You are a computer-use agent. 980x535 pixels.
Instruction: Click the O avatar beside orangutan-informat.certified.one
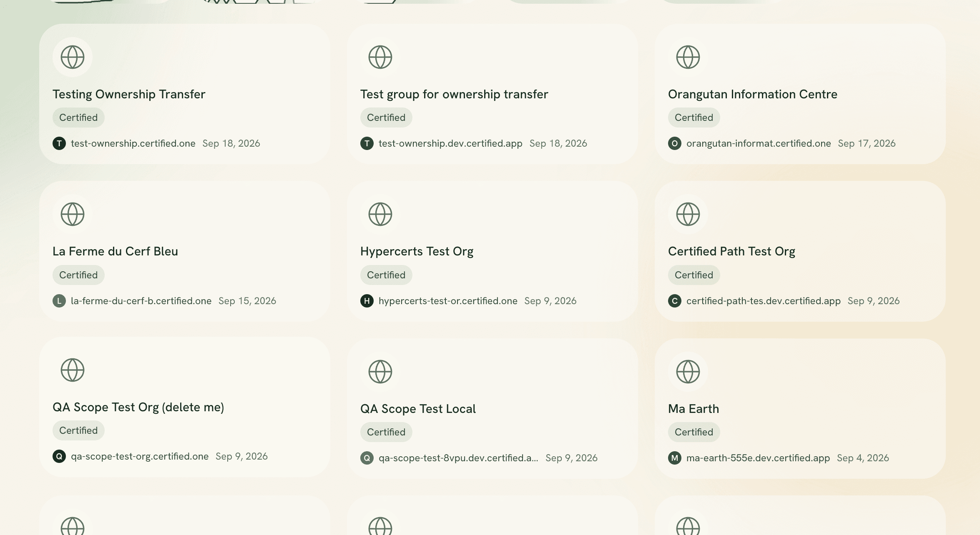pyautogui.click(x=675, y=143)
